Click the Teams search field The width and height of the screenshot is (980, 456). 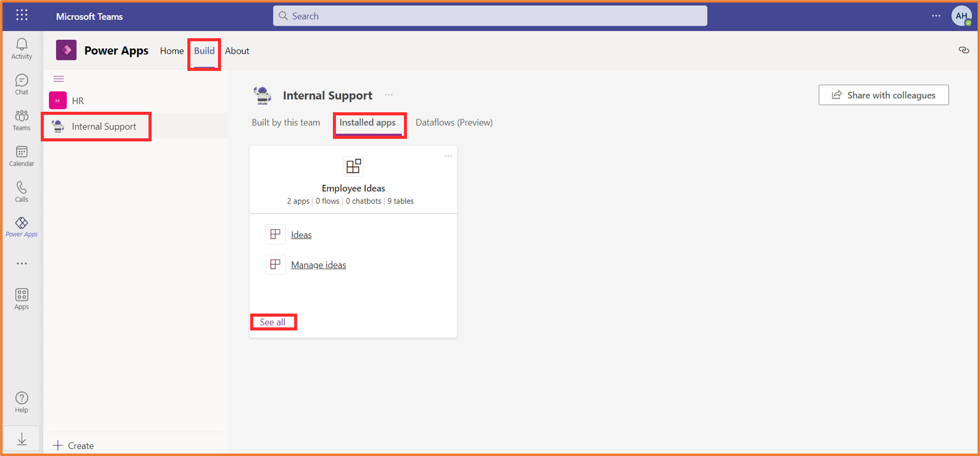click(490, 16)
